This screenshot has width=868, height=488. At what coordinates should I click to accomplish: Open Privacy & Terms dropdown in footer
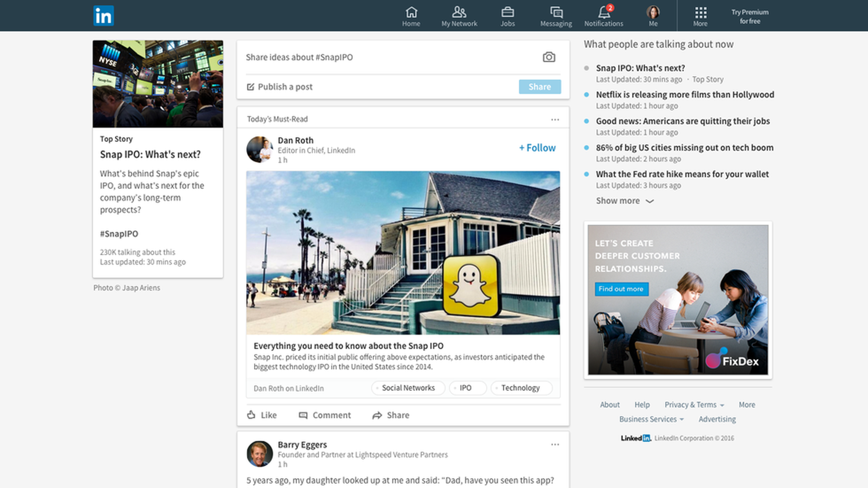click(x=694, y=405)
